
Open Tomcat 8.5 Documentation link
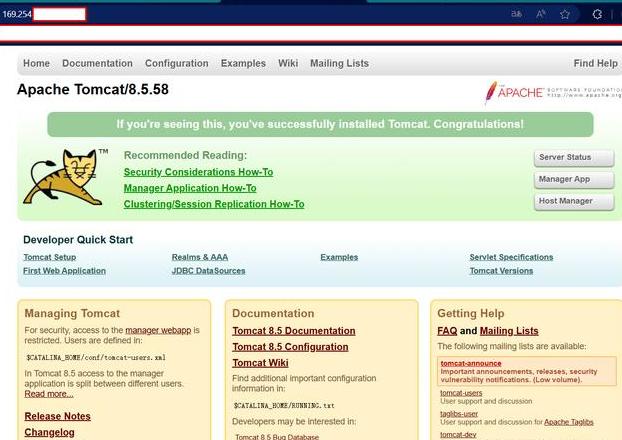294,331
